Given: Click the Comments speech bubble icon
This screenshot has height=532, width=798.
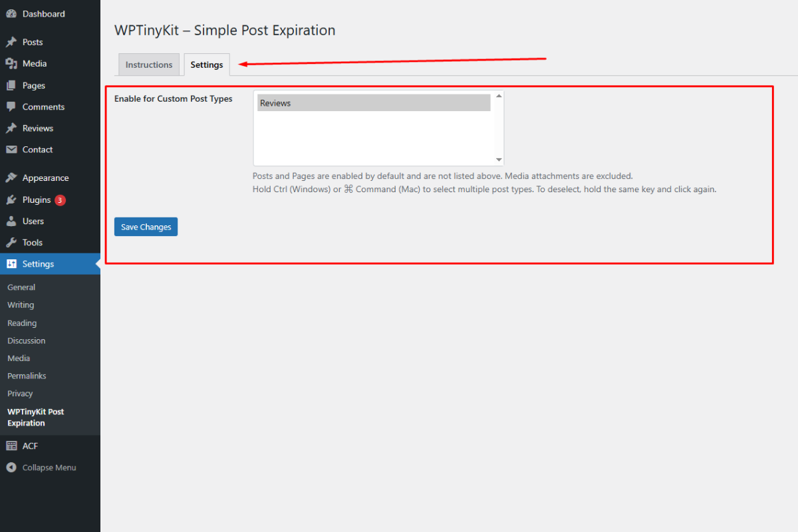Looking at the screenshot, I should coord(11,106).
